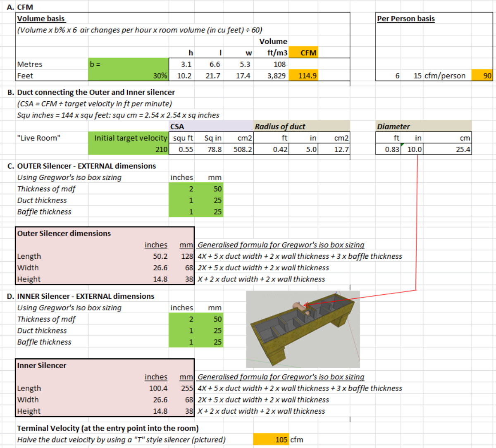This screenshot has height=448, width=496.
Task: Click the 15 cfm/person value cell
Action: pyautogui.click(x=417, y=76)
